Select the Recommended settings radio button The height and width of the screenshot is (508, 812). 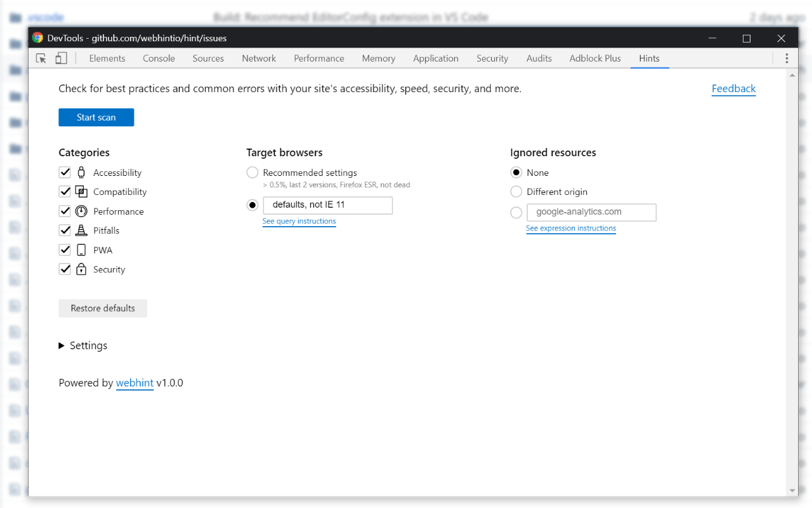click(x=252, y=172)
